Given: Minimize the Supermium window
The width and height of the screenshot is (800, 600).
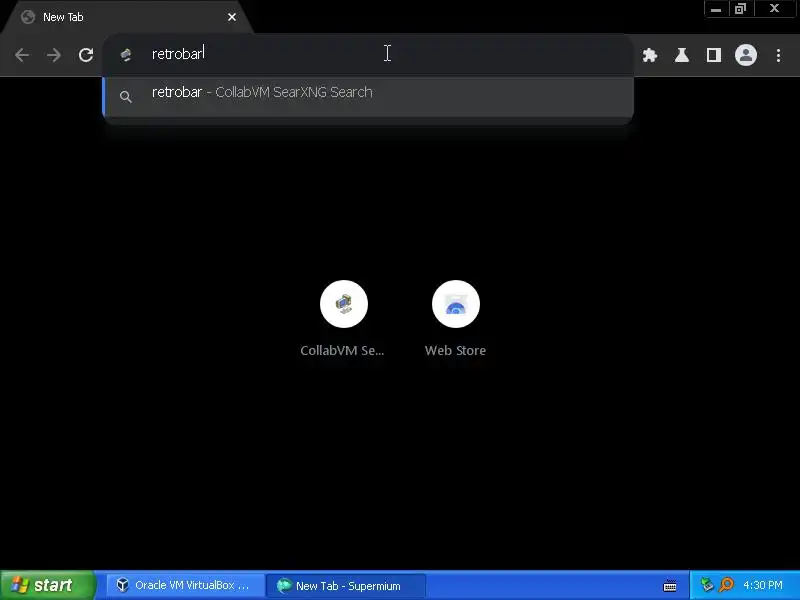Looking at the screenshot, I should (716, 9).
